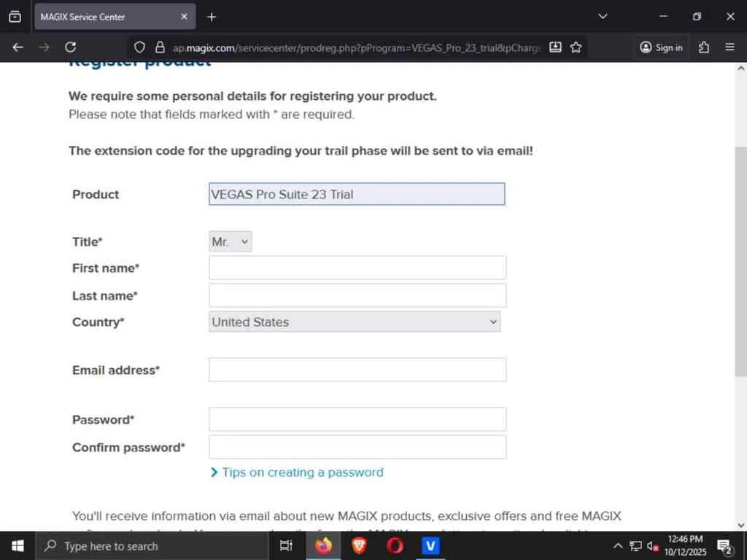Open the VEGAS app taskbar icon
This screenshot has width=747, height=560.
click(430, 545)
